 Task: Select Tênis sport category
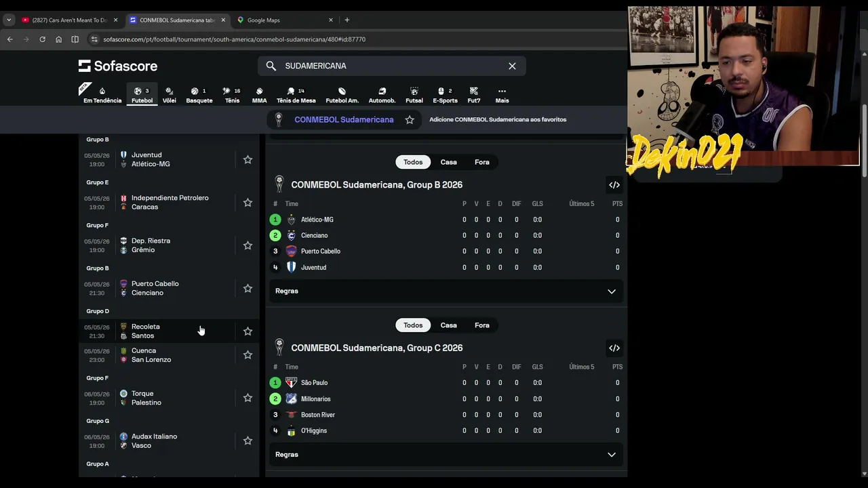point(232,95)
